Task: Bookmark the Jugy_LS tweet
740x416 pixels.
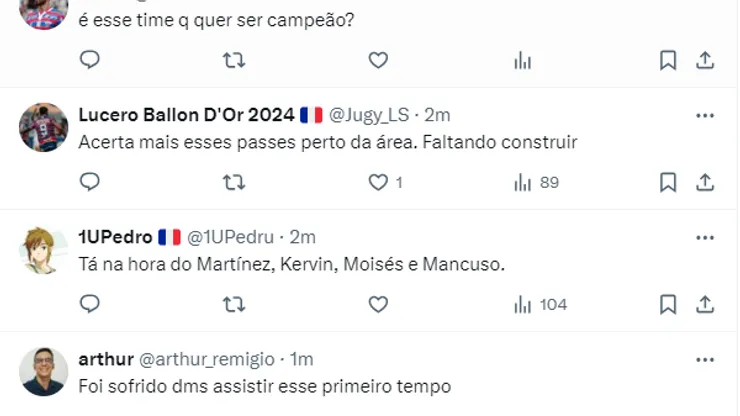Action: [668, 182]
